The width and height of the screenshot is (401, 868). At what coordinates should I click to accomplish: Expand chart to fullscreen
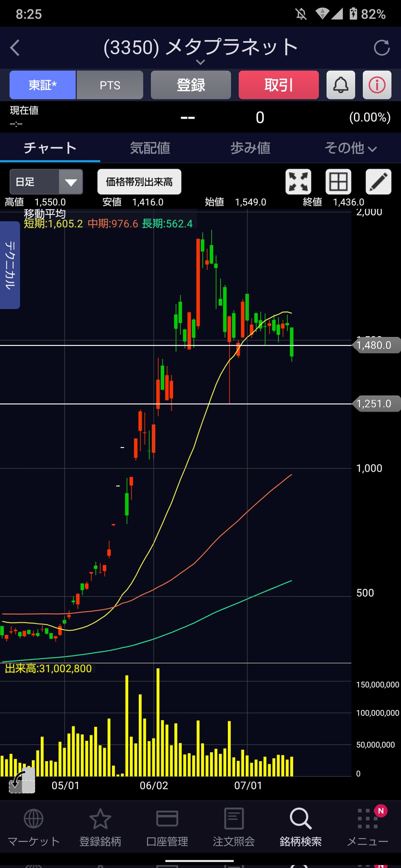298,182
